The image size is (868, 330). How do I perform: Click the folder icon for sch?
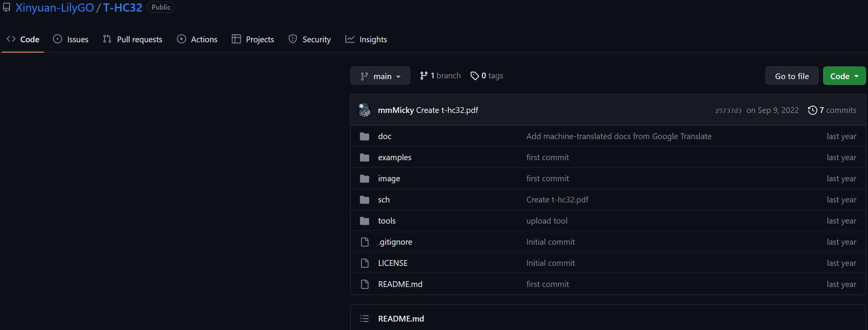pos(365,200)
